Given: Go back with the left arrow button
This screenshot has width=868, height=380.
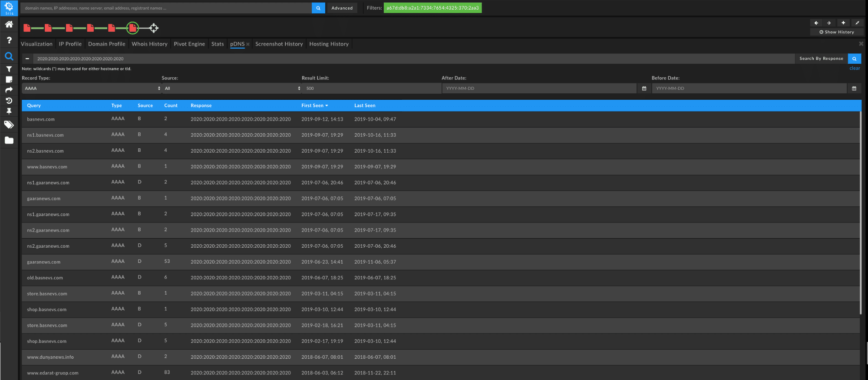Looking at the screenshot, I should point(816,23).
